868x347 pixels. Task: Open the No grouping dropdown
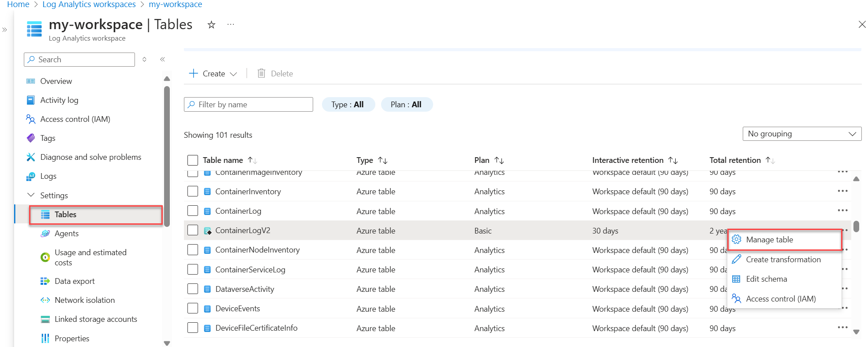point(801,134)
